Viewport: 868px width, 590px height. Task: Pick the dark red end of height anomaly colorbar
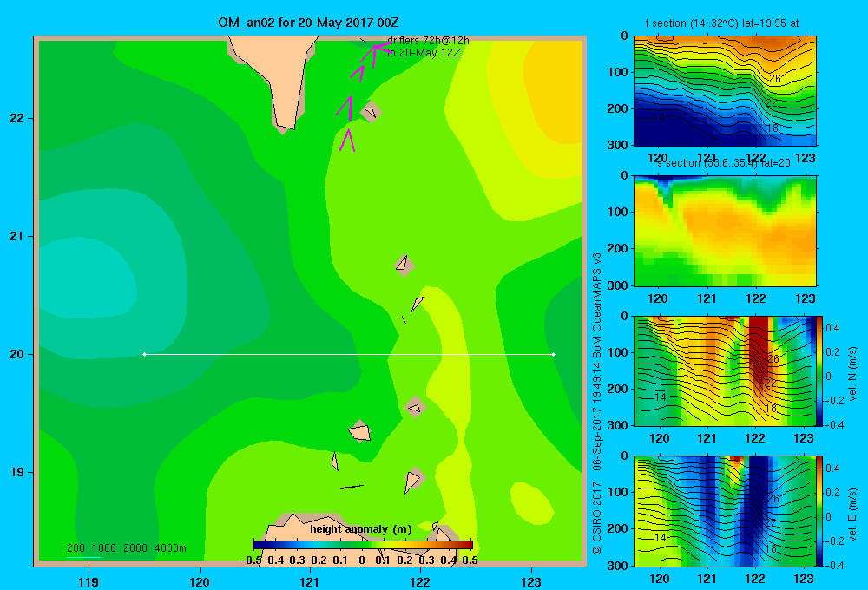467,545
